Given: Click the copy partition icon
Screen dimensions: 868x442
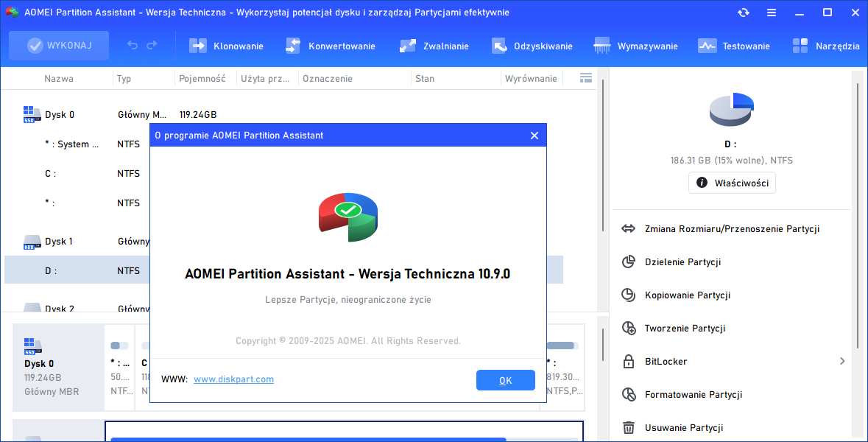Looking at the screenshot, I should (628, 295).
